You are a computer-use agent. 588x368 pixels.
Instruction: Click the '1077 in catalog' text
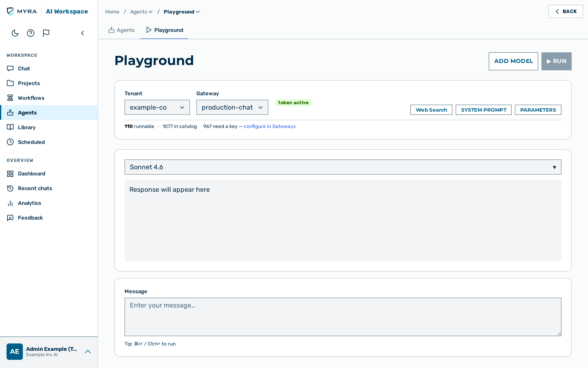tap(179, 126)
